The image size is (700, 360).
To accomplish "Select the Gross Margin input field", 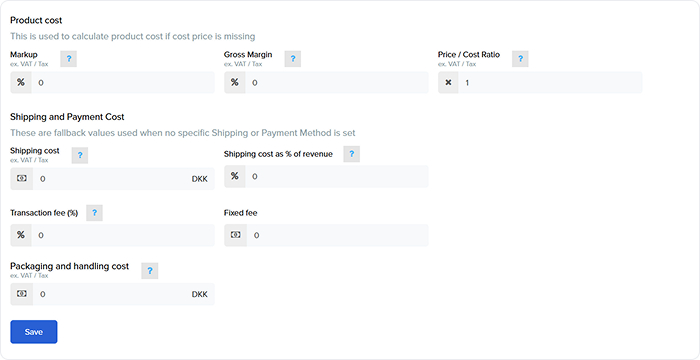I will (337, 83).
